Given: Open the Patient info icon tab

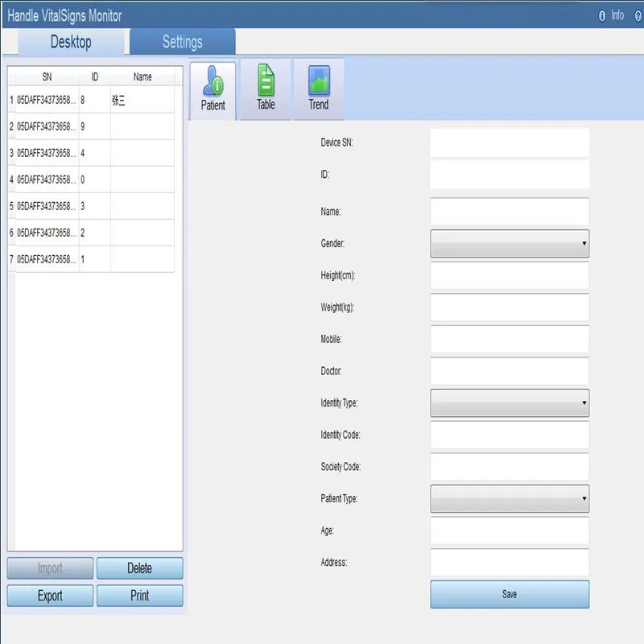Looking at the screenshot, I should [x=213, y=89].
